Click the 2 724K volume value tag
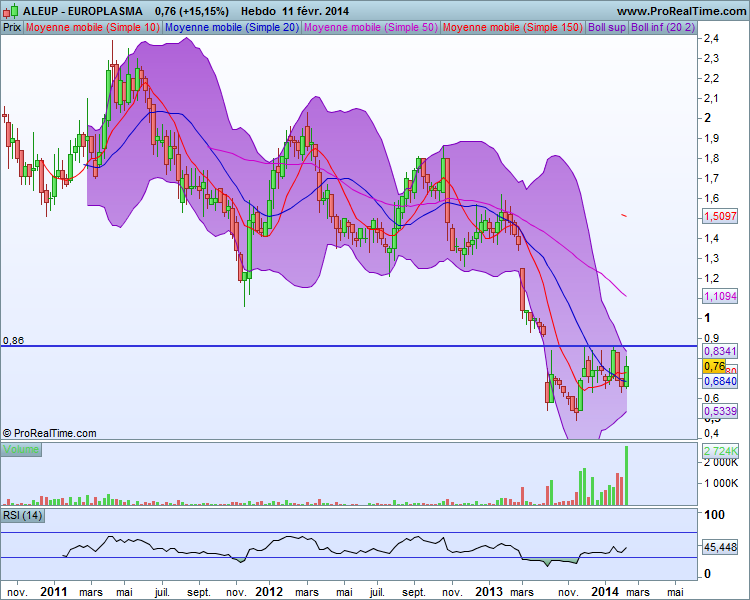Viewport: 750px width, 600px height. click(720, 451)
